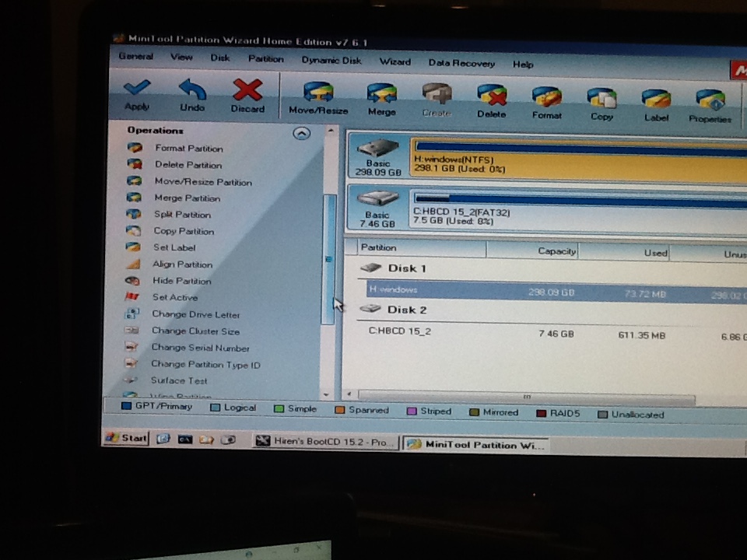This screenshot has height=560, width=747.
Task: Open the General menu
Action: [136, 56]
